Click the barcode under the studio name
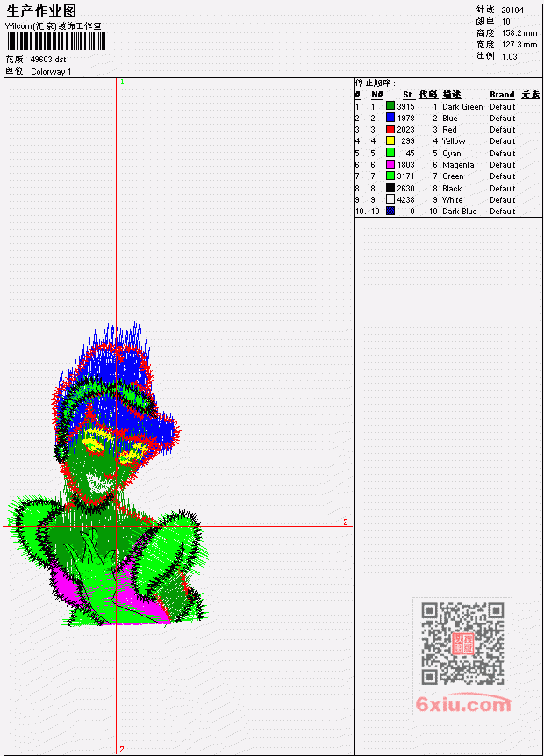The image size is (544, 756). (56, 41)
